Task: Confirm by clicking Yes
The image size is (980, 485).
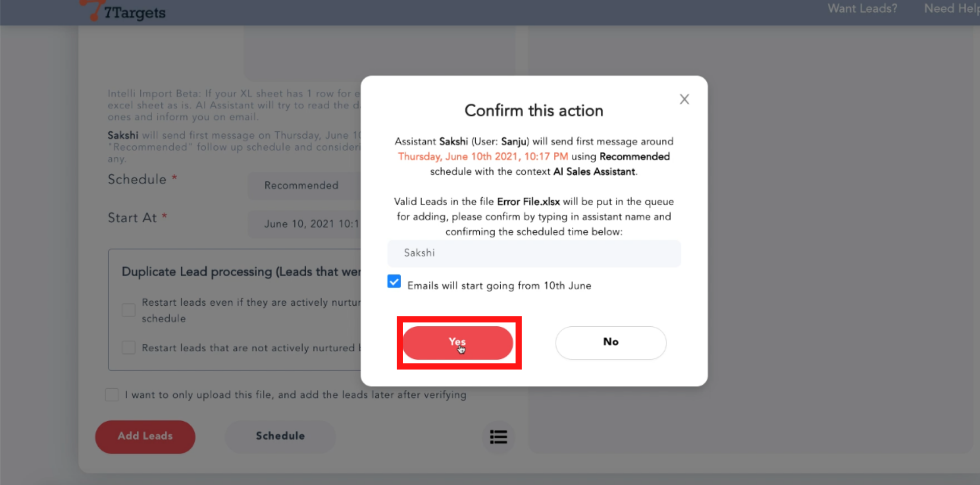Action: [458, 343]
